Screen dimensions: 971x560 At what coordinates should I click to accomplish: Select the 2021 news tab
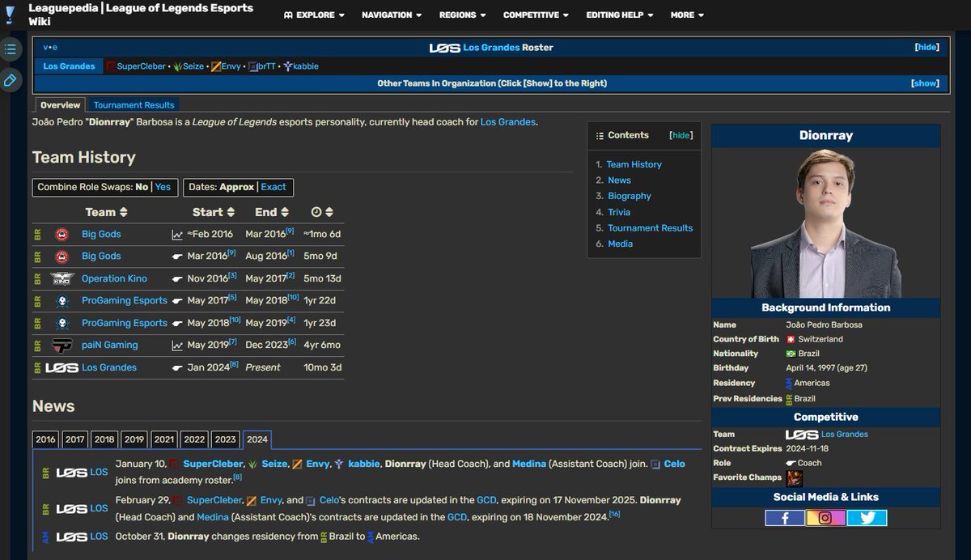click(x=164, y=439)
